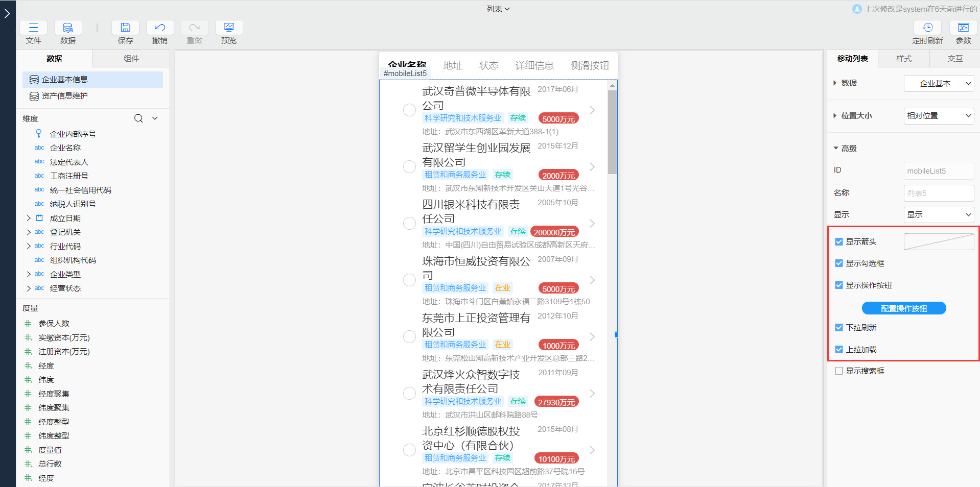
Task: Open the 参数 parameters panel
Action: [x=963, y=28]
